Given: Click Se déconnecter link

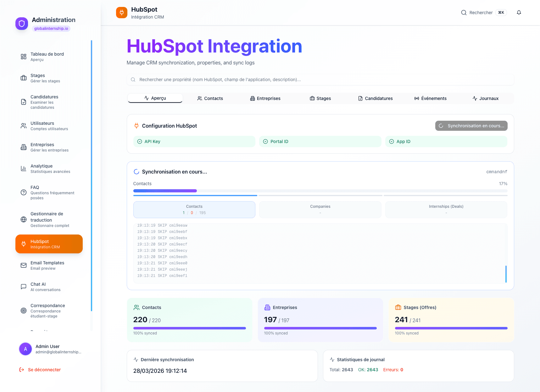Looking at the screenshot, I should (44, 370).
